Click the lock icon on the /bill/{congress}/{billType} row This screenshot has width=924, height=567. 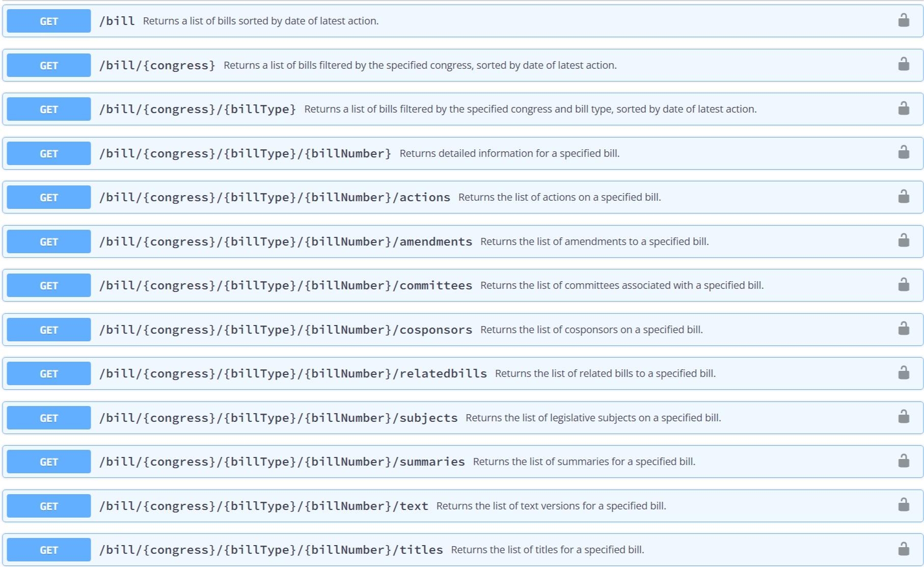[903, 109]
